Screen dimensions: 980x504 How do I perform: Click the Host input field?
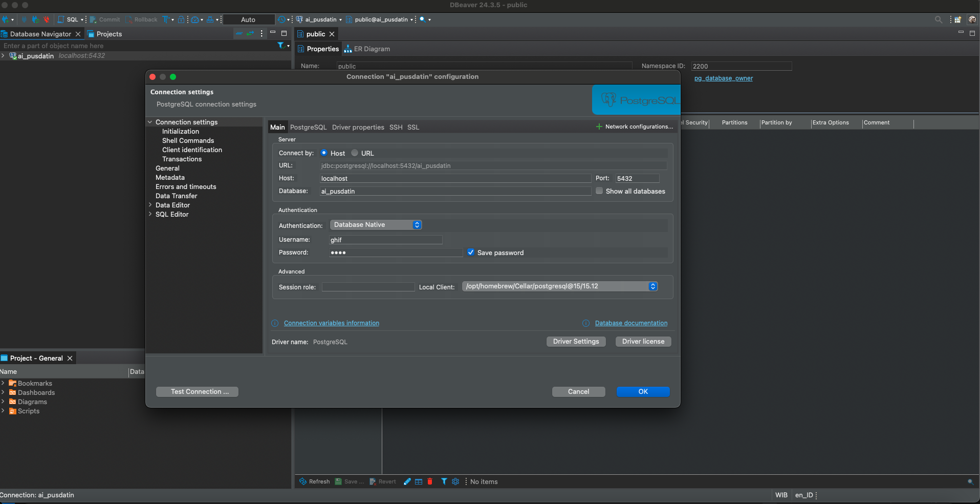pos(455,178)
